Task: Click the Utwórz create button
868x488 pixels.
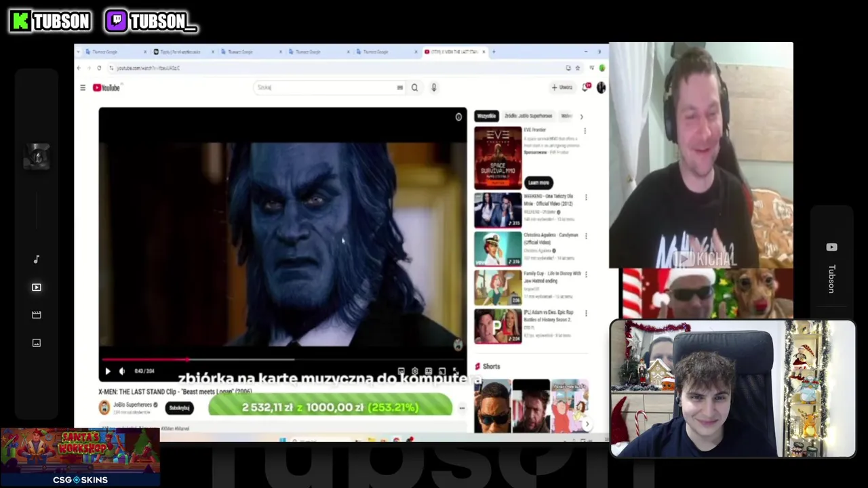Action: click(562, 87)
